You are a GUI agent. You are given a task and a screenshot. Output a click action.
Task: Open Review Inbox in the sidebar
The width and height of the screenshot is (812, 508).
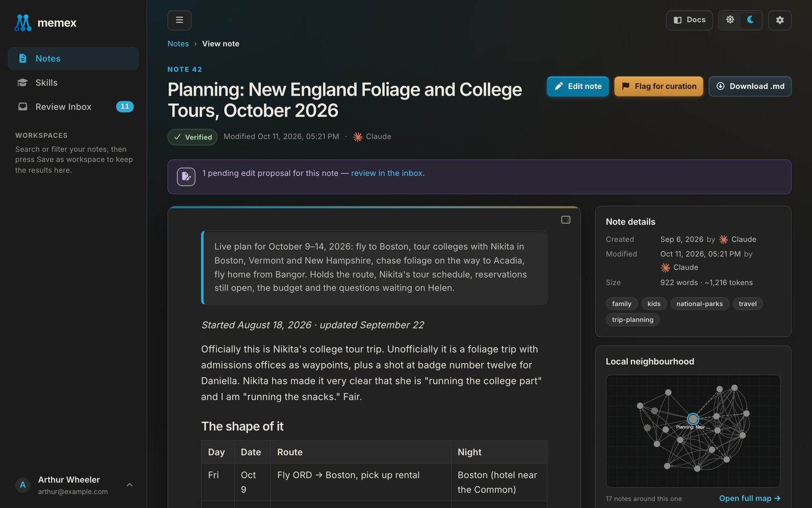pyautogui.click(x=73, y=107)
